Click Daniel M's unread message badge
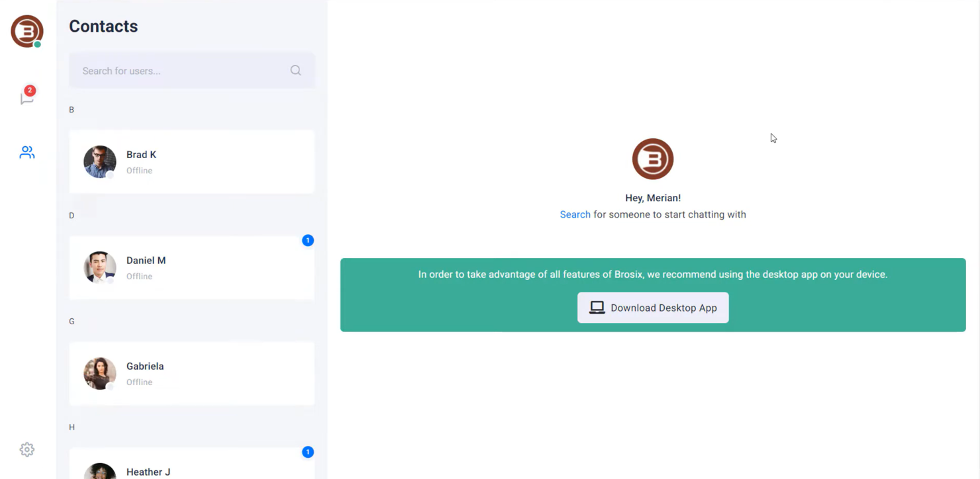Viewport: 980px width, 479px height. (x=308, y=240)
